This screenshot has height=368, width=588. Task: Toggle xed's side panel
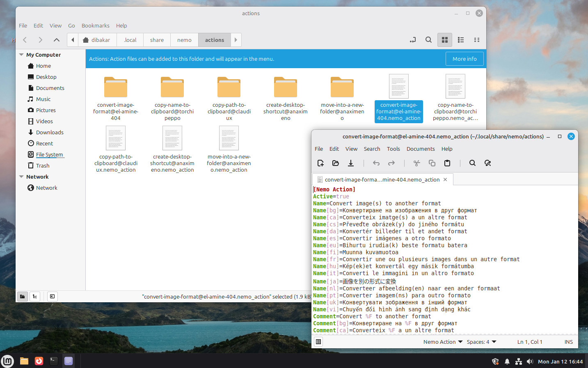(x=318, y=341)
